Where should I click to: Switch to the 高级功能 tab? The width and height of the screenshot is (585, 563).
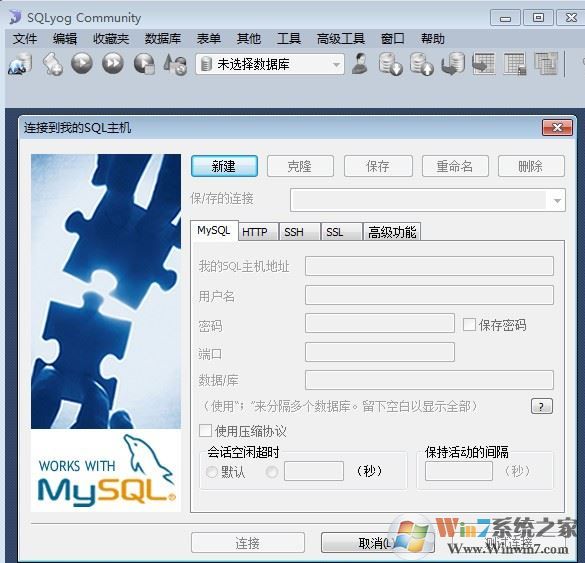tap(392, 232)
